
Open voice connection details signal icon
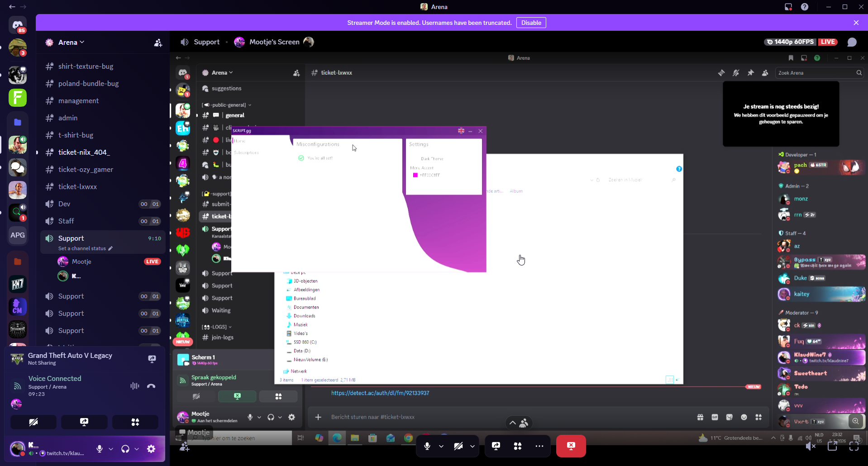pyautogui.click(x=17, y=386)
